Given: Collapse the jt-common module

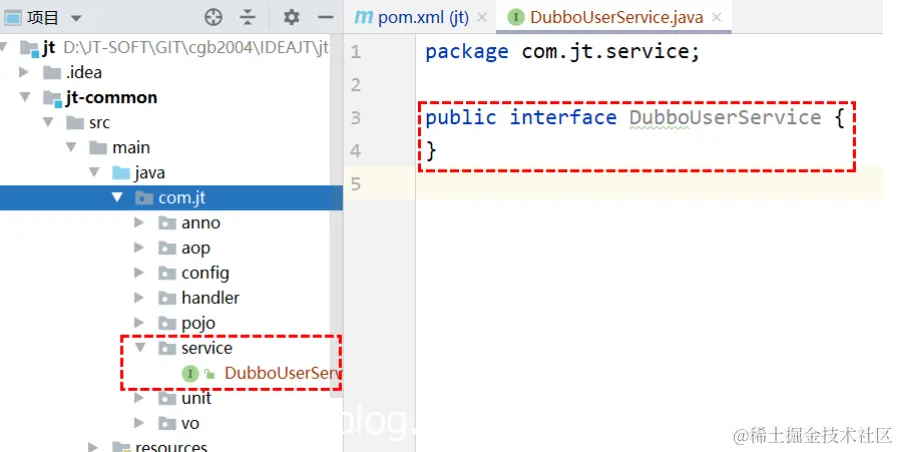Looking at the screenshot, I should pyautogui.click(x=25, y=97).
